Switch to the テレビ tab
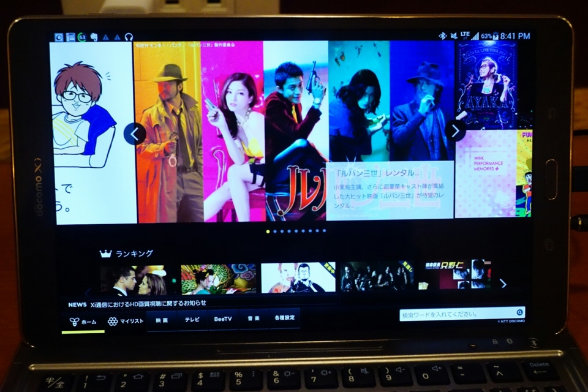588x392 pixels. point(192,320)
